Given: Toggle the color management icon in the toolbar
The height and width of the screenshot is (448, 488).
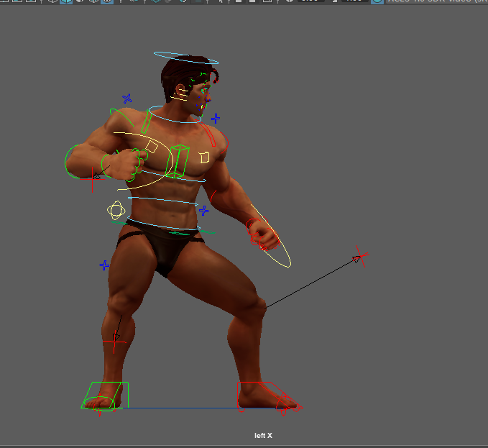Looking at the screenshot, I should 377,1.
